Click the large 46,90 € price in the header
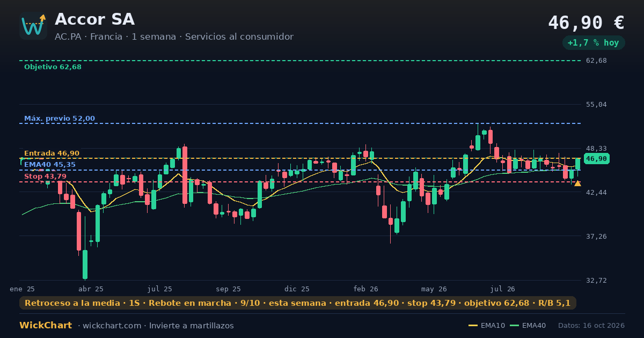644x338 pixels. pyautogui.click(x=586, y=23)
